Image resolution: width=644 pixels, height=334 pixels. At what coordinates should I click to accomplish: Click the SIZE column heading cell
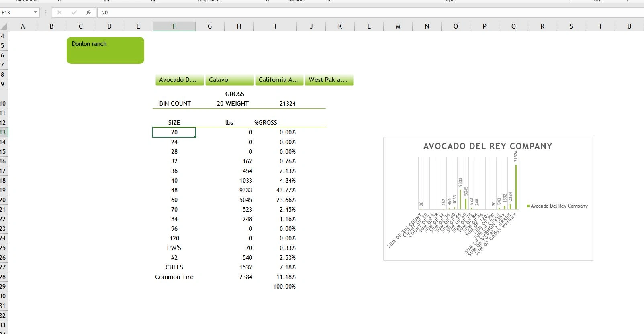pos(174,123)
